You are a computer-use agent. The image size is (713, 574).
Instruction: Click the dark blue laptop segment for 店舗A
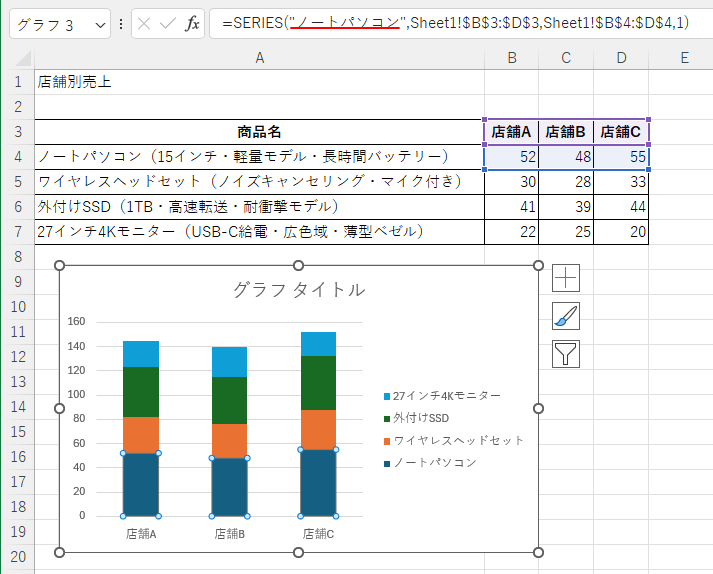[141, 484]
